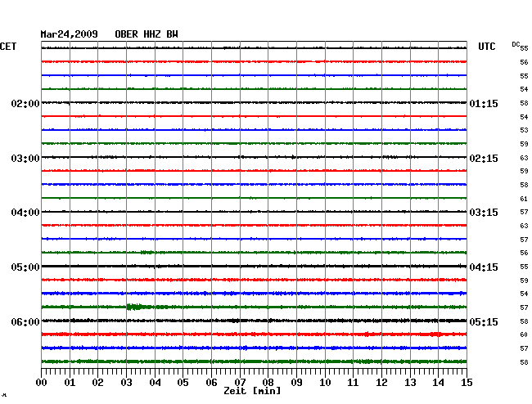Click minute tick label 11

pyautogui.click(x=353, y=383)
